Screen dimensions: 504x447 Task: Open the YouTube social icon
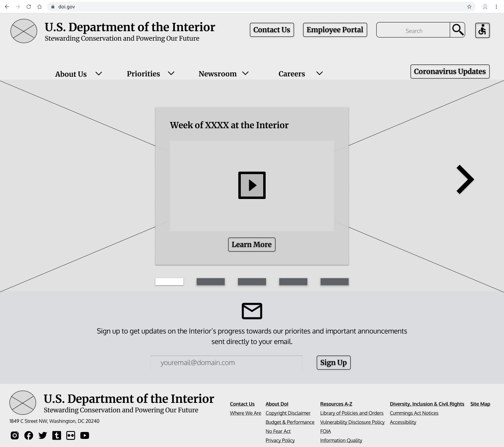(85, 435)
